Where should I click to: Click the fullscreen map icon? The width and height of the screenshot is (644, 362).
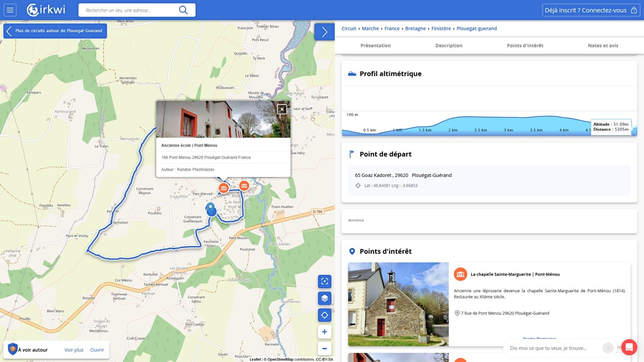(x=325, y=281)
